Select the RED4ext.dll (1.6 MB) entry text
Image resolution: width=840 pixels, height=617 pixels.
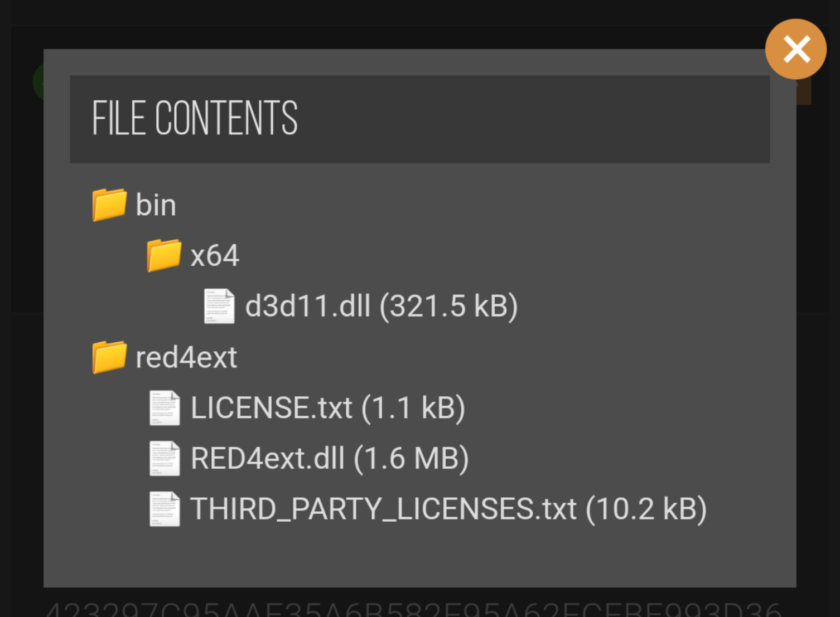pyautogui.click(x=330, y=459)
